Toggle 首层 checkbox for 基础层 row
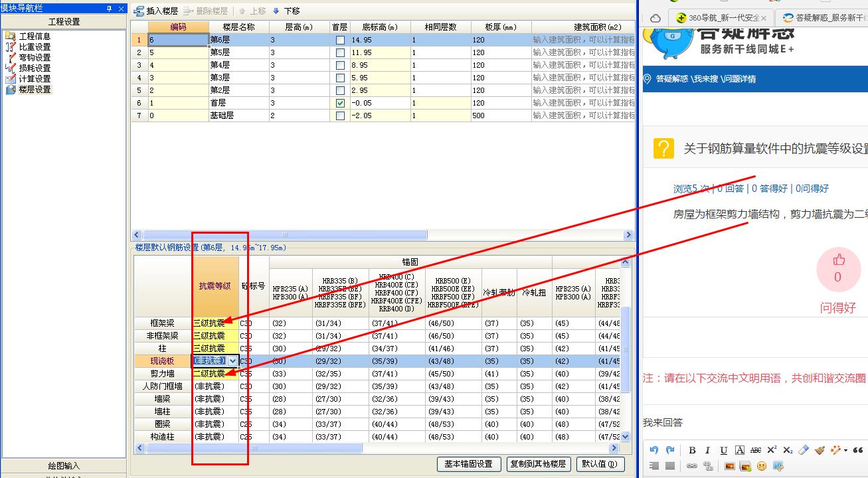The image size is (868, 478). [340, 116]
